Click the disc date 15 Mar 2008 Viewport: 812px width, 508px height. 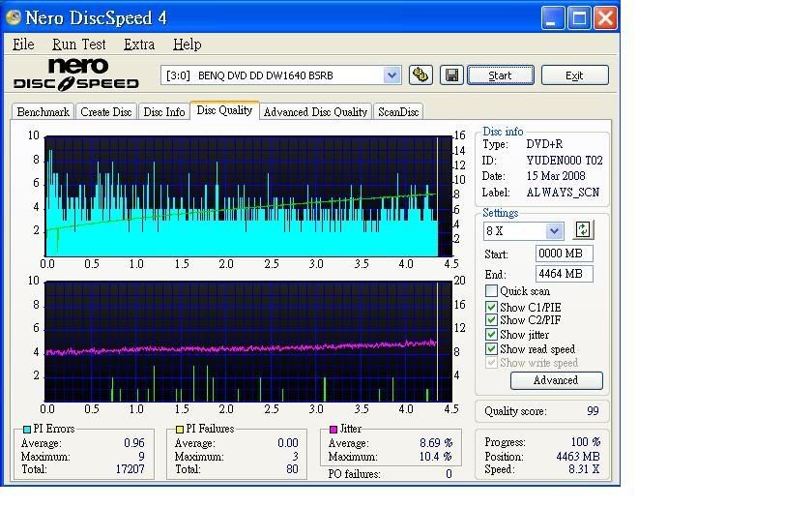point(556,176)
